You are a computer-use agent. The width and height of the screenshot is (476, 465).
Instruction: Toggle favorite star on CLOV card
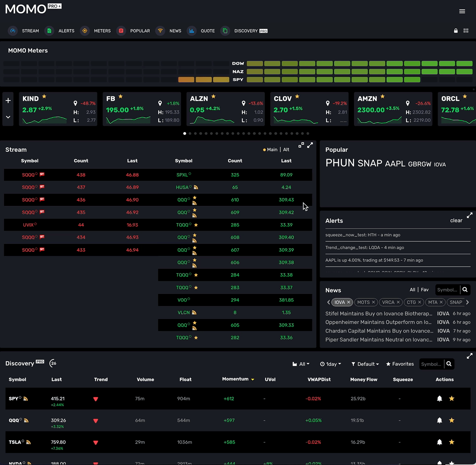[x=297, y=96]
